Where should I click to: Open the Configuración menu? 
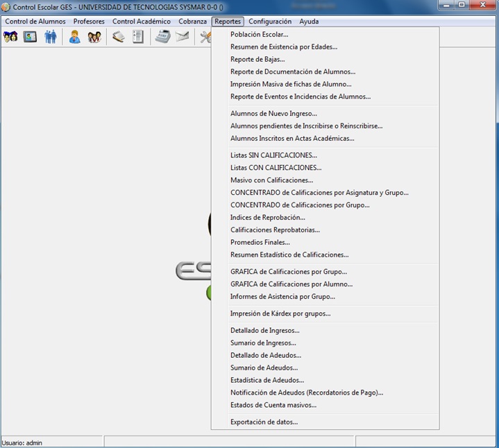pyautogui.click(x=270, y=21)
